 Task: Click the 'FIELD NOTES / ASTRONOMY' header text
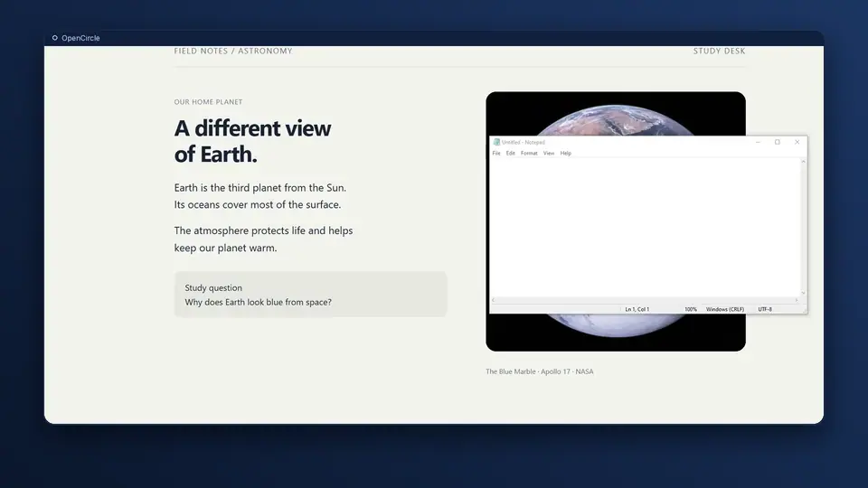point(233,51)
